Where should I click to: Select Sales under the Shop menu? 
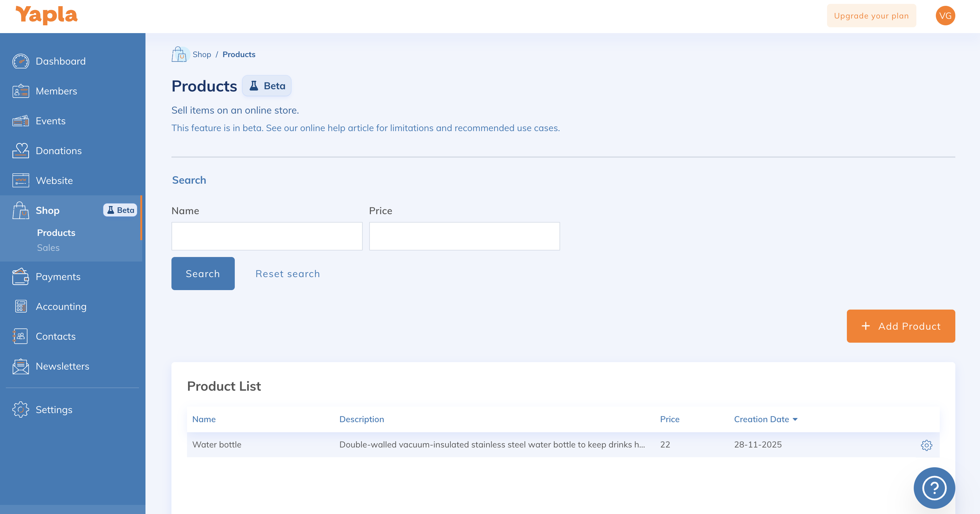coord(48,248)
